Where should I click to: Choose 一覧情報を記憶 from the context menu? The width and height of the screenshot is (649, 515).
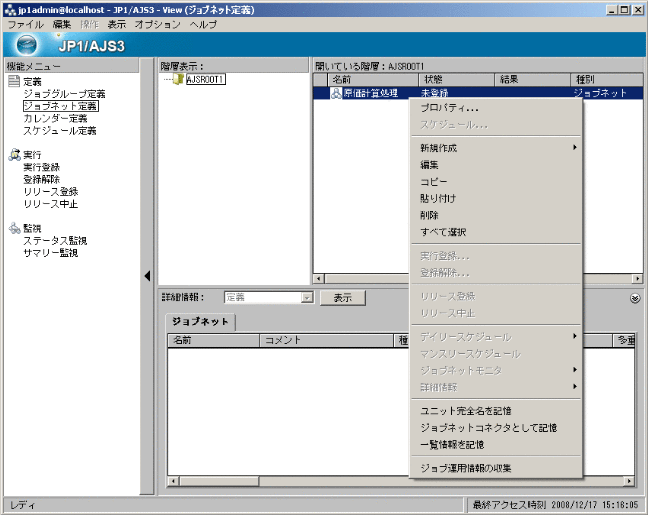point(496,445)
